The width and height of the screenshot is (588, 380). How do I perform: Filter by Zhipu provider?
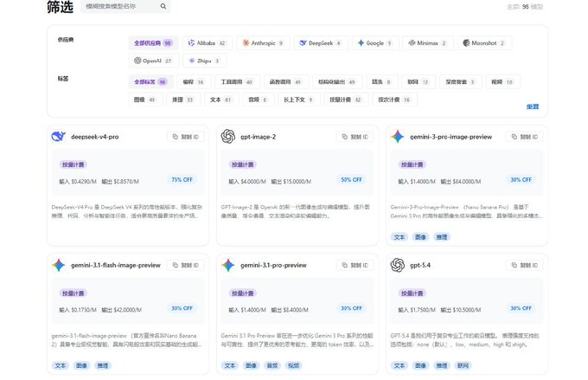click(x=204, y=61)
